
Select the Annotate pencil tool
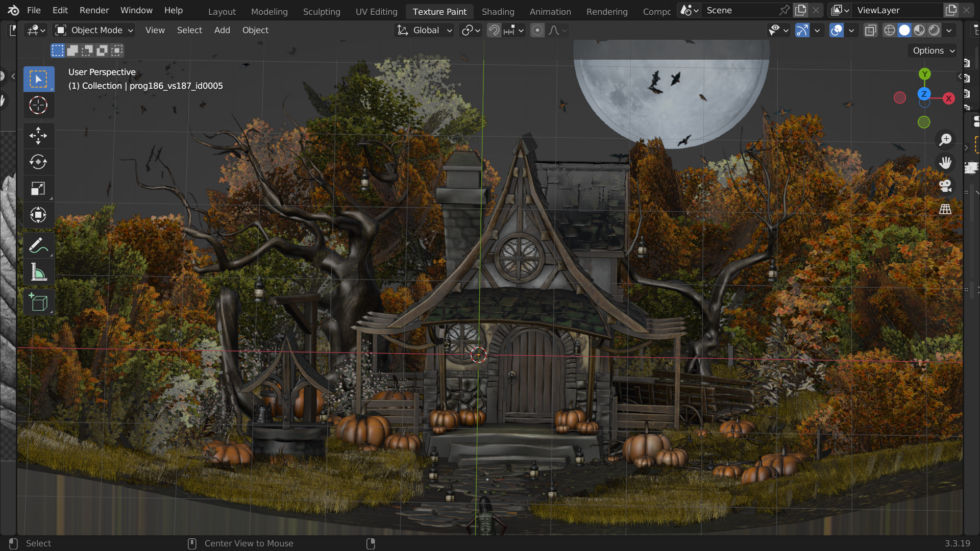click(x=38, y=245)
